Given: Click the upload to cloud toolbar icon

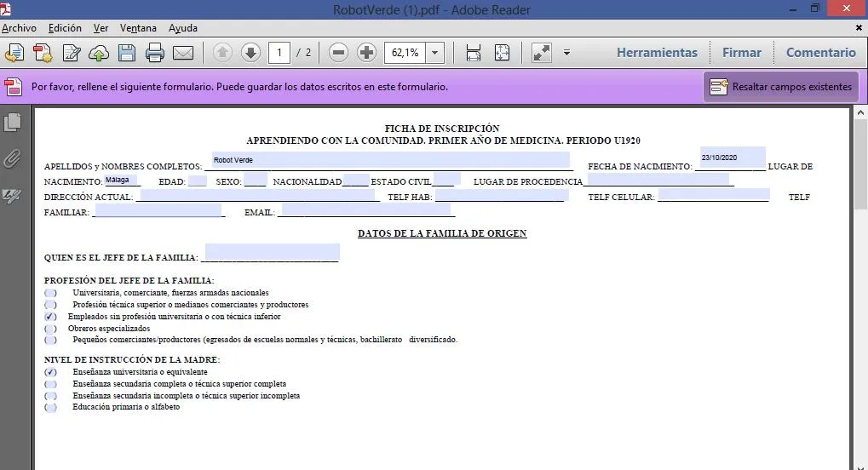Looking at the screenshot, I should tap(99, 53).
